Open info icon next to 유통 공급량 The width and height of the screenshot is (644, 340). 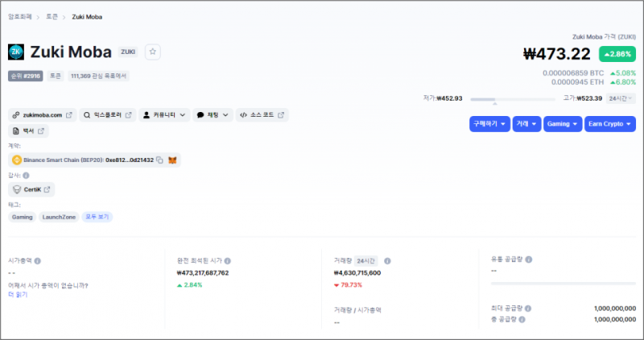(529, 259)
